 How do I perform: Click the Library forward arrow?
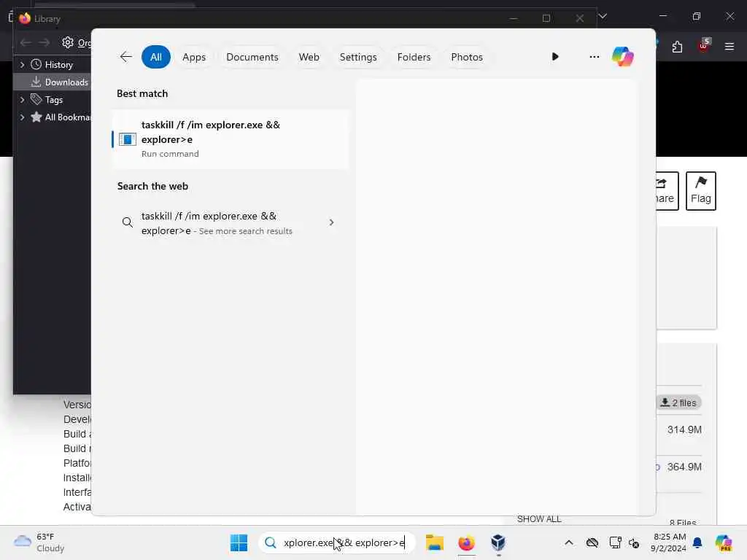pos(44,42)
